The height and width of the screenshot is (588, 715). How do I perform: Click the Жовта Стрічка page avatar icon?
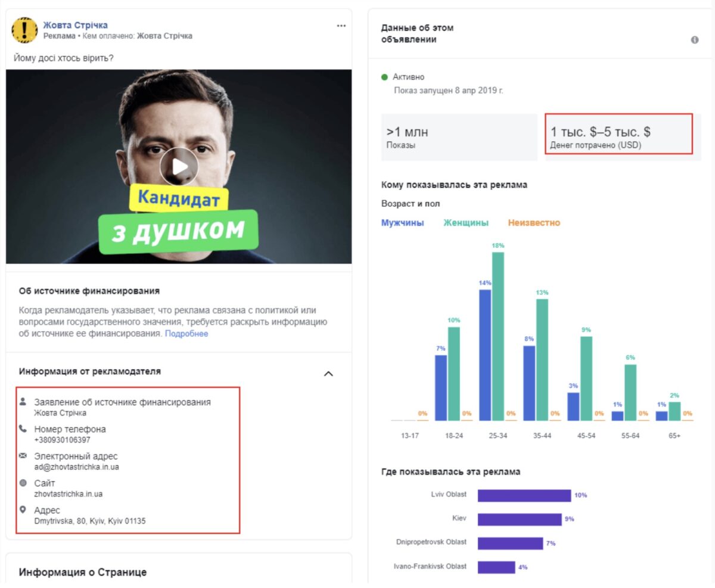point(25,30)
